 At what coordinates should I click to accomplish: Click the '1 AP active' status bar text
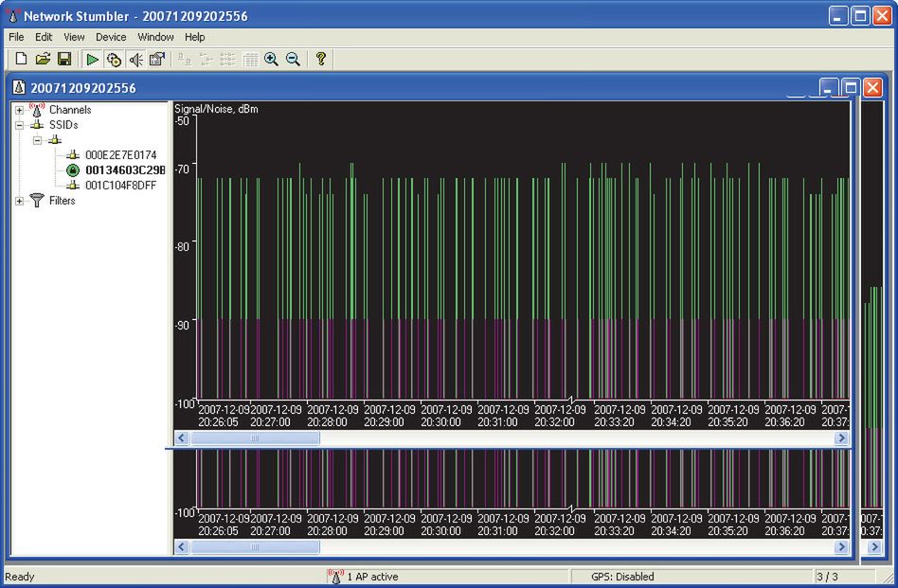[x=372, y=577]
